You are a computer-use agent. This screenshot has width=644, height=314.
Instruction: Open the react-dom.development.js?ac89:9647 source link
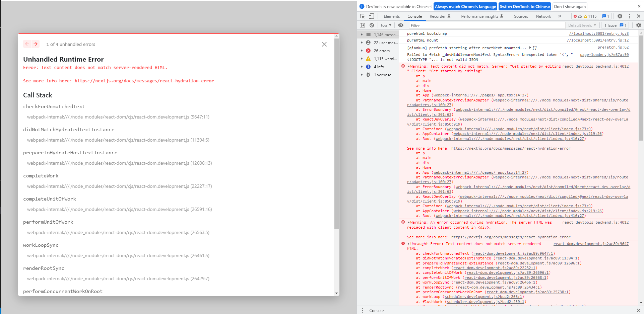(x=591, y=244)
